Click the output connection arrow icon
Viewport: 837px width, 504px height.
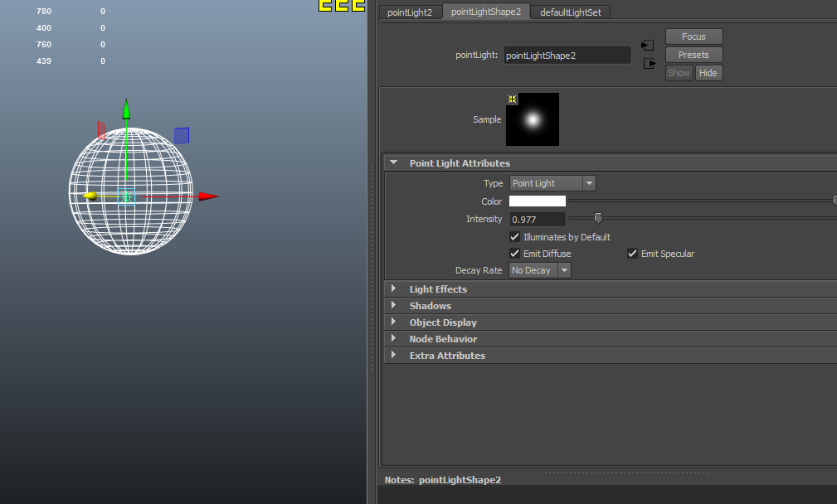[x=650, y=64]
